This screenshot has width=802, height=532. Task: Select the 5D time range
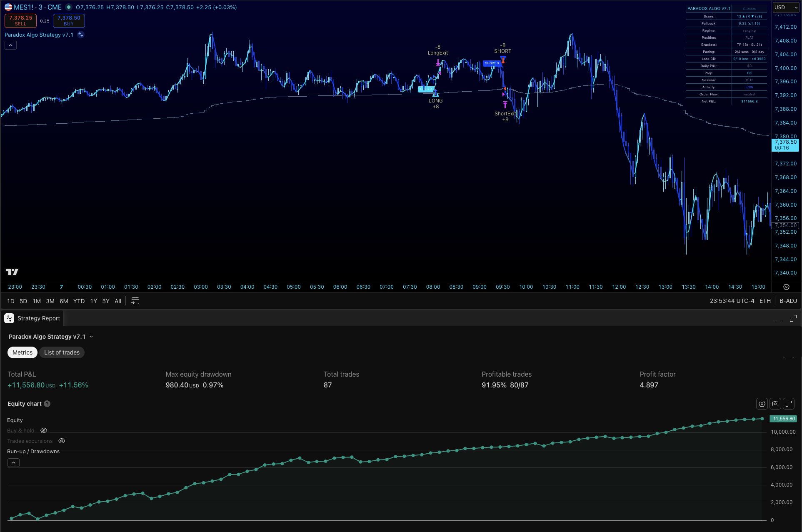[x=23, y=301]
